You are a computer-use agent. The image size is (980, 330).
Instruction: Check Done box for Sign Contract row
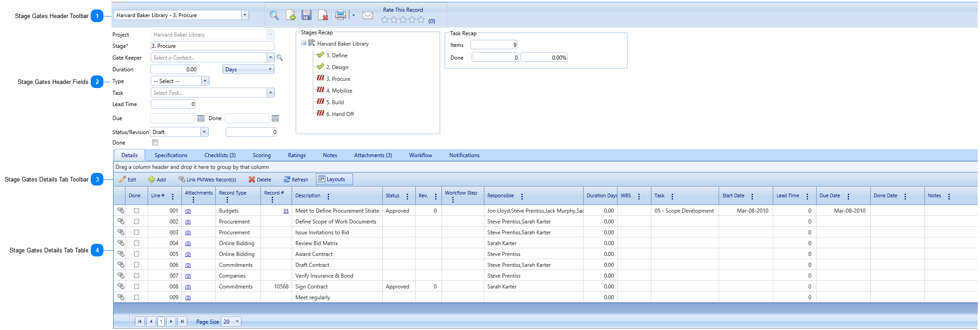point(137,287)
